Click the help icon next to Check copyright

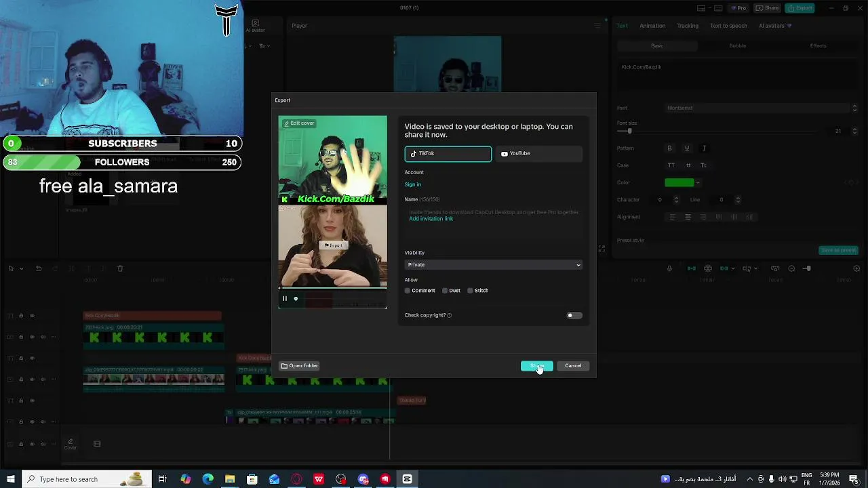click(449, 315)
